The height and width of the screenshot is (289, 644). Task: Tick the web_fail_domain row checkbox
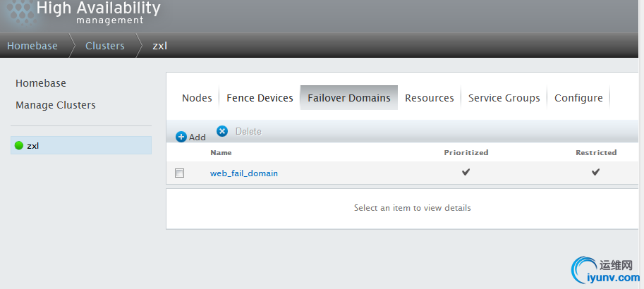tap(180, 173)
